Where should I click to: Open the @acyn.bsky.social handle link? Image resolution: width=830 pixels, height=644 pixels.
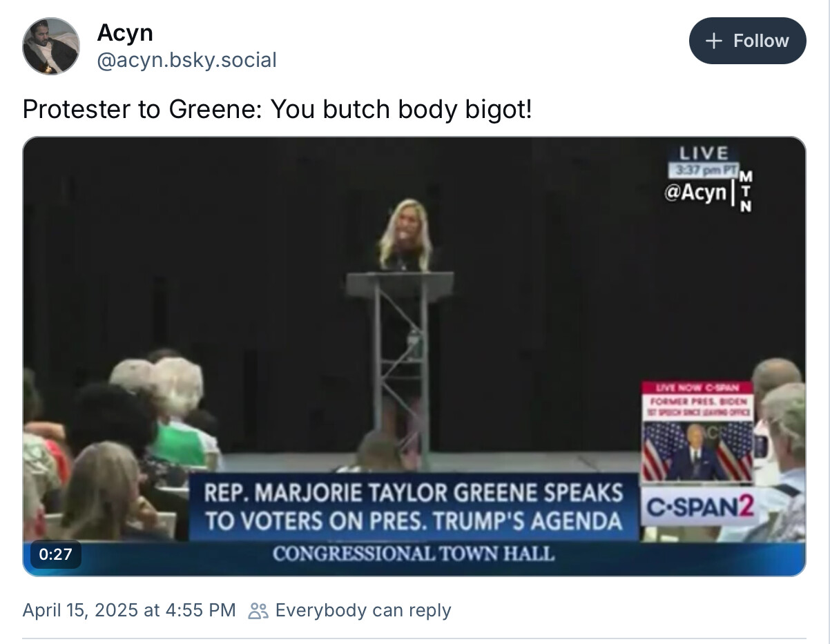186,60
